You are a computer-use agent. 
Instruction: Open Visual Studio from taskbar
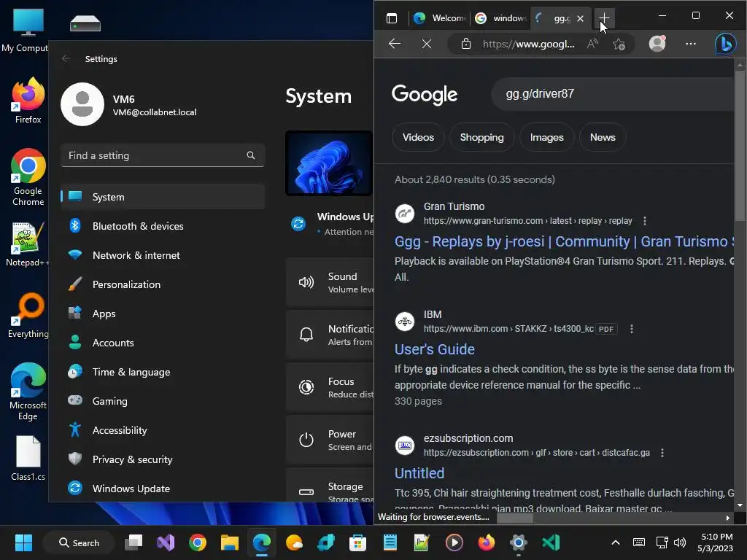[166, 542]
